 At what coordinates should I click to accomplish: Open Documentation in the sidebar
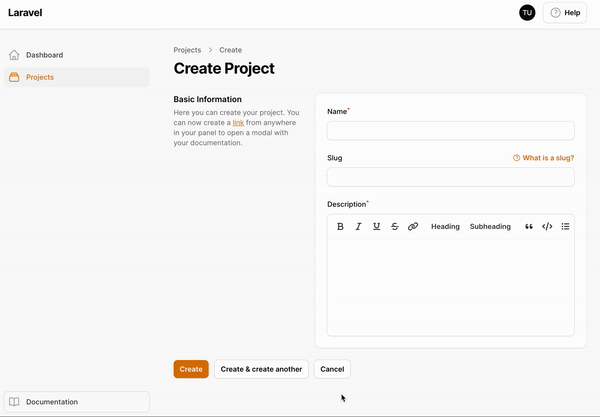(x=77, y=402)
